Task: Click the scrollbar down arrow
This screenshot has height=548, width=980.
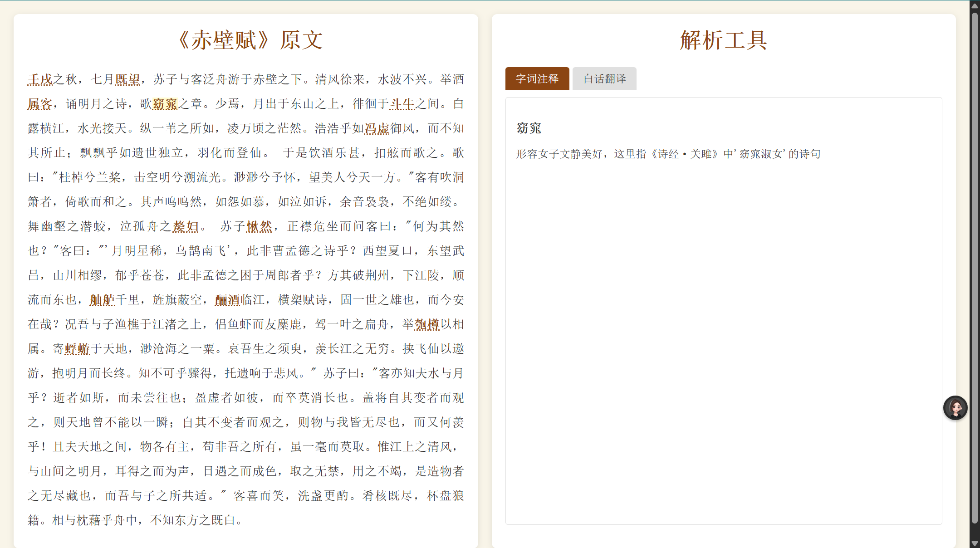Action: point(974,543)
